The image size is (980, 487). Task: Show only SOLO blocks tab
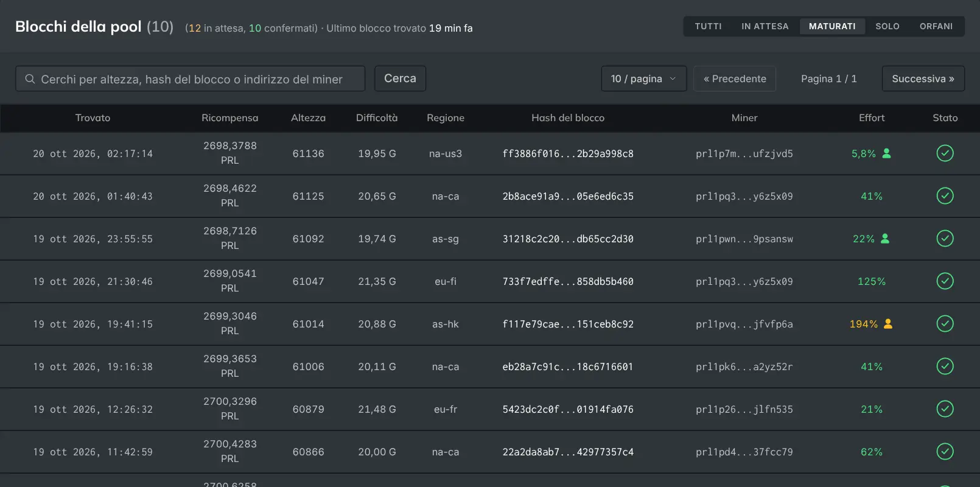(x=887, y=26)
